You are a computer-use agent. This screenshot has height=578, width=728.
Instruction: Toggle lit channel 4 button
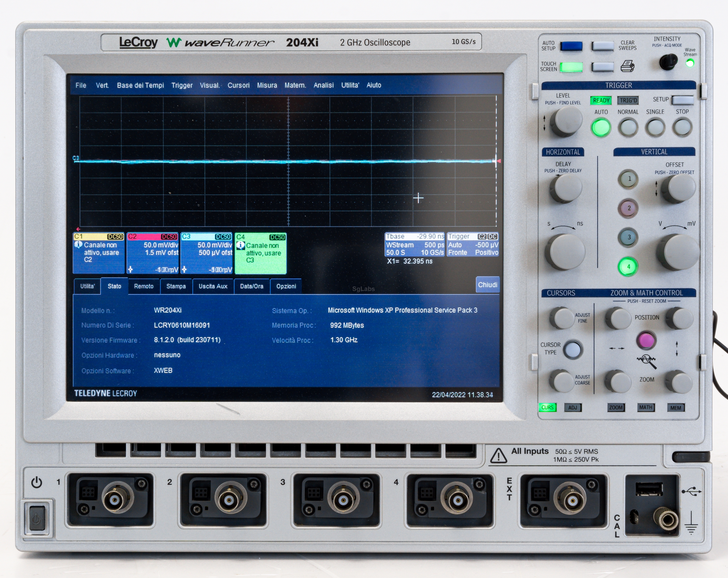[x=628, y=266]
